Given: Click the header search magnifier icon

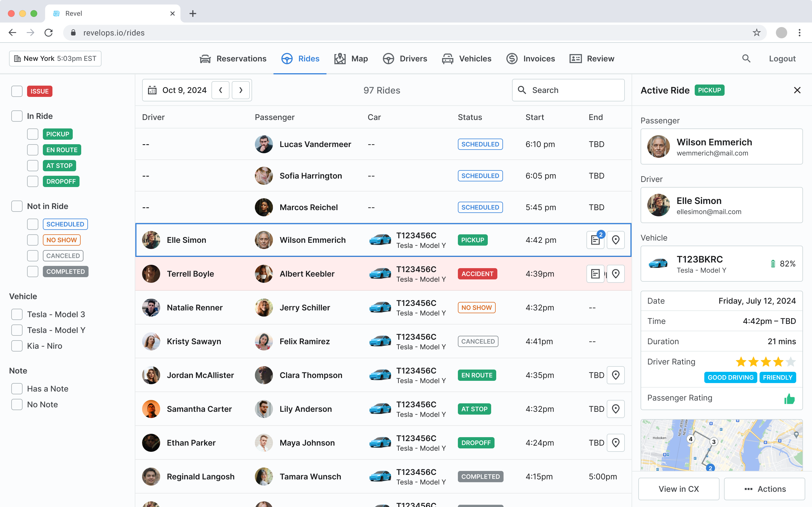Looking at the screenshot, I should point(746,59).
